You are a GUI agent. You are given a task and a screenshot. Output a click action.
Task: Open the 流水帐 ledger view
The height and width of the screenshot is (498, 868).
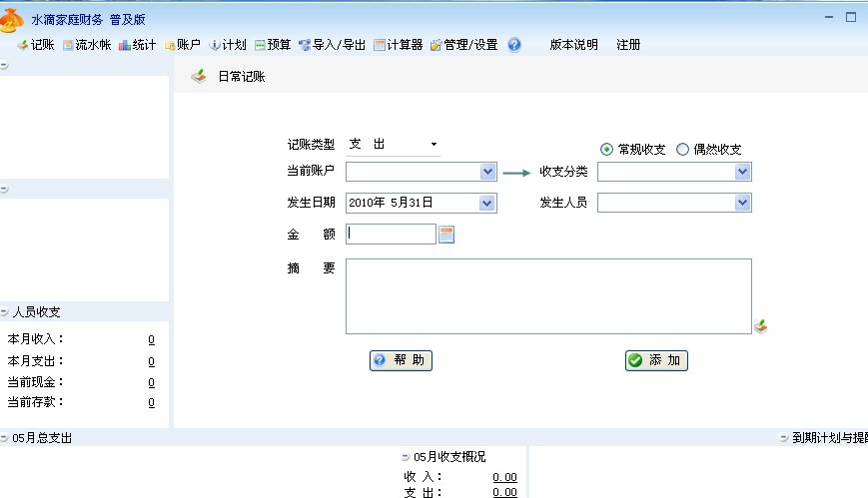point(87,45)
